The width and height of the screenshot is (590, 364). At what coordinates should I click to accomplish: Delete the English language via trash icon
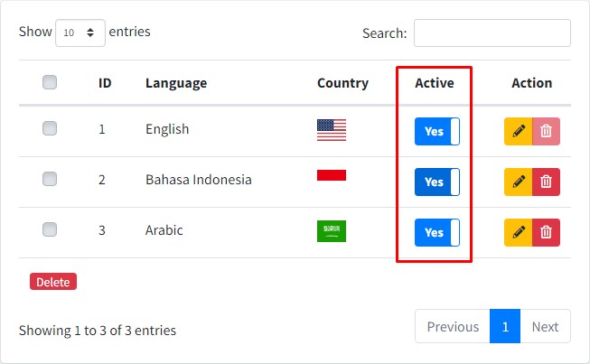[x=546, y=131]
